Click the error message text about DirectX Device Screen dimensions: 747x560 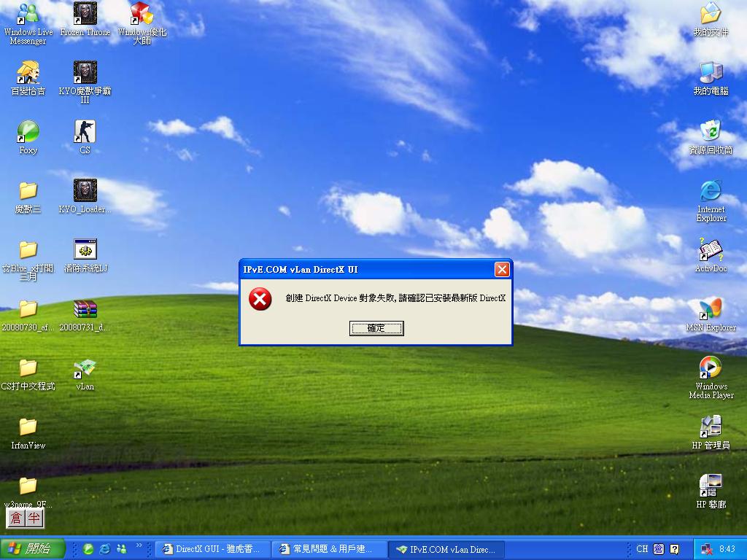tap(395, 298)
